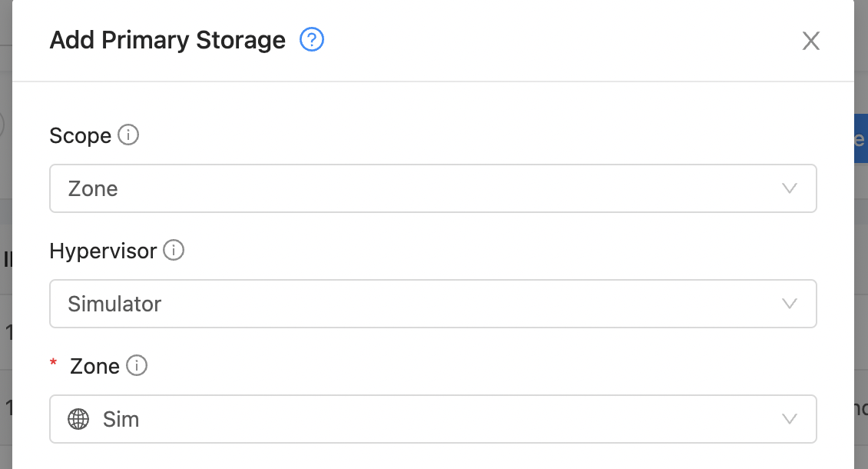
Task: Show the Scope info tooltip icon
Action: [128, 135]
